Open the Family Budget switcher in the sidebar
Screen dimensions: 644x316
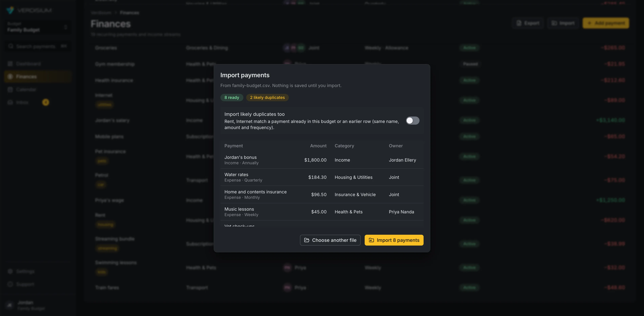click(x=38, y=27)
